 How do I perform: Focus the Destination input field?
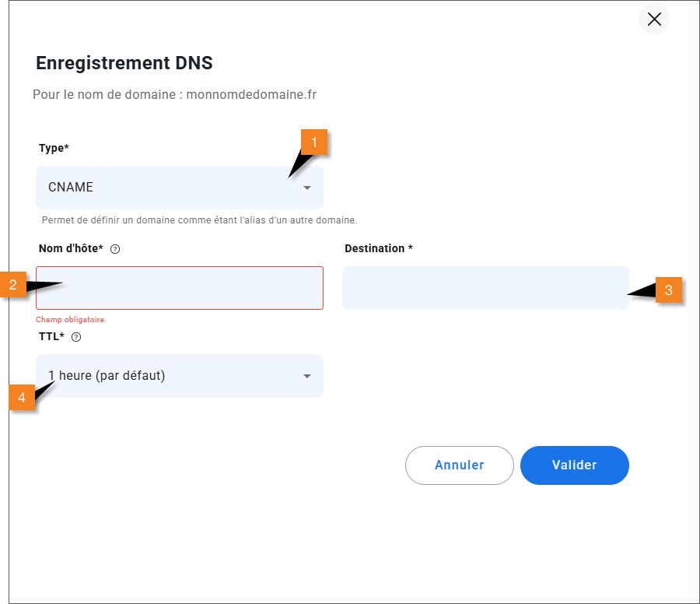point(485,288)
